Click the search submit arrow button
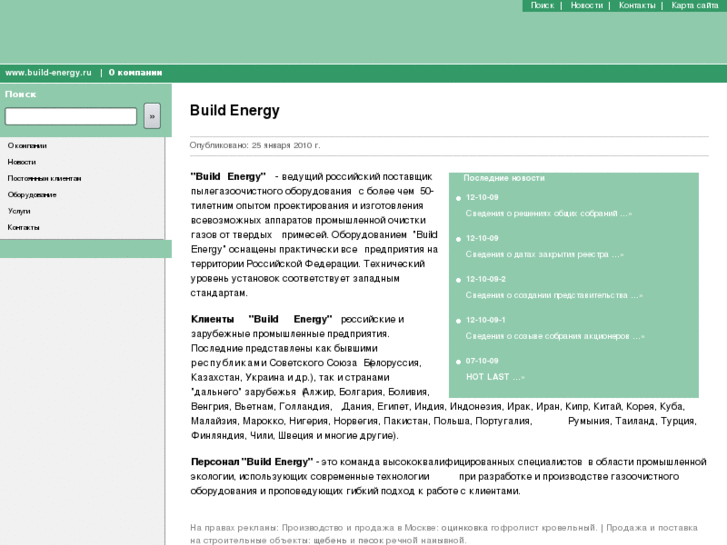 152,116
